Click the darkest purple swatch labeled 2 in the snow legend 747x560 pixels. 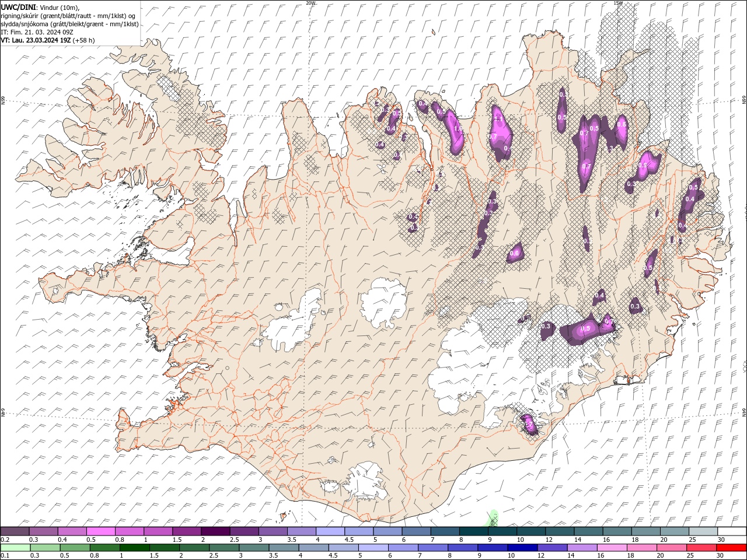[215, 531]
